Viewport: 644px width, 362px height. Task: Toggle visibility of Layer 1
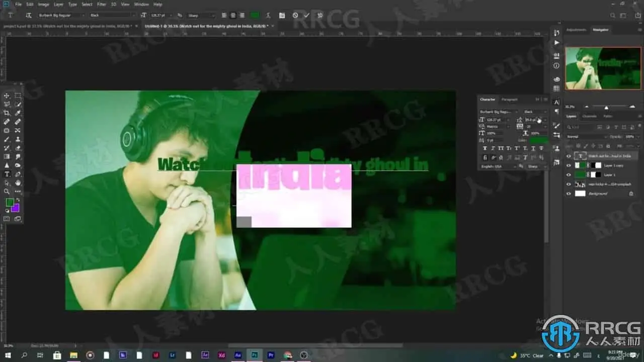pos(569,175)
